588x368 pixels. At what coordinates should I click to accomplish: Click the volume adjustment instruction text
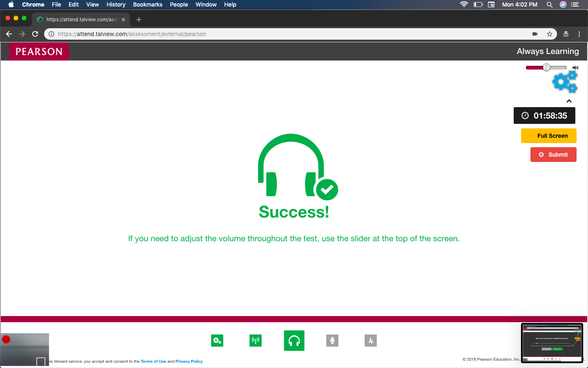tap(294, 238)
